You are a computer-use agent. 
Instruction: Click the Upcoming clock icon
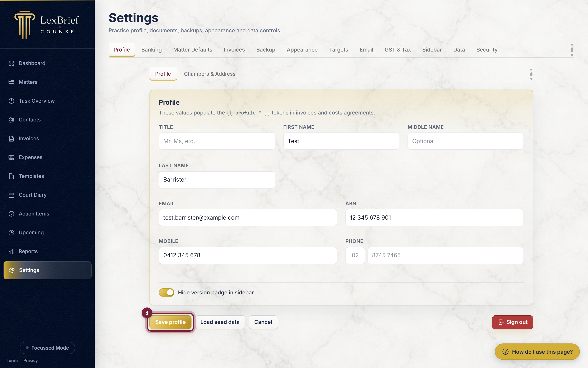coord(11,232)
